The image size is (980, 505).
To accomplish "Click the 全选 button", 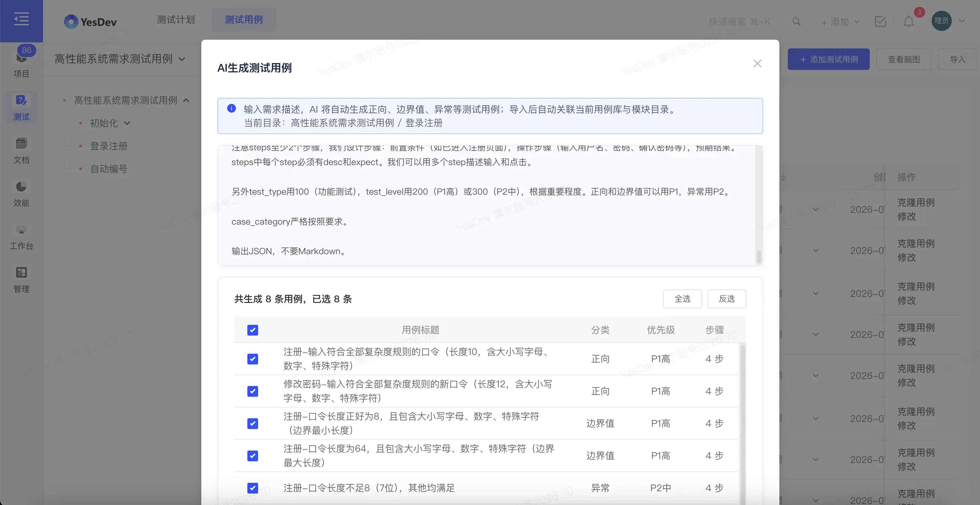I will [x=682, y=299].
